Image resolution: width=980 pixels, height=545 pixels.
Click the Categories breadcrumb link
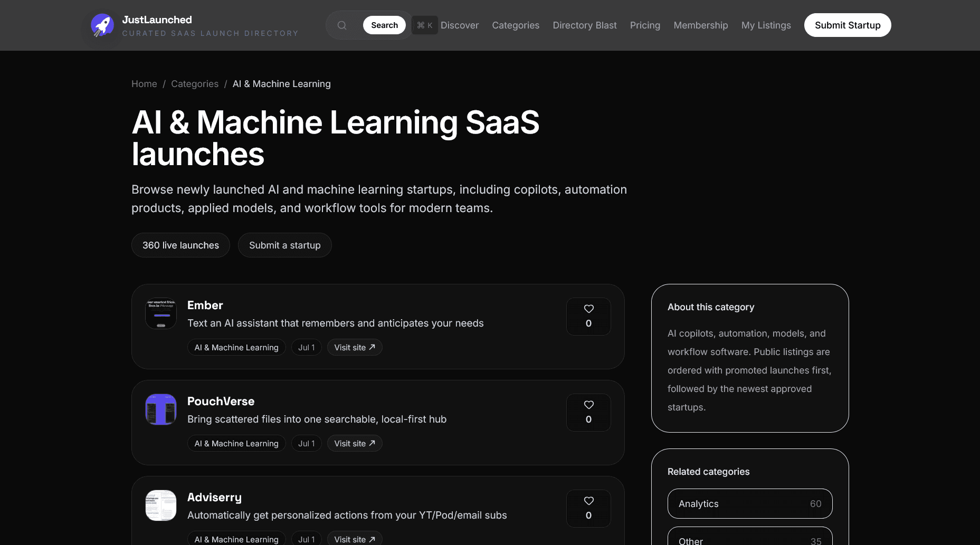pyautogui.click(x=195, y=84)
